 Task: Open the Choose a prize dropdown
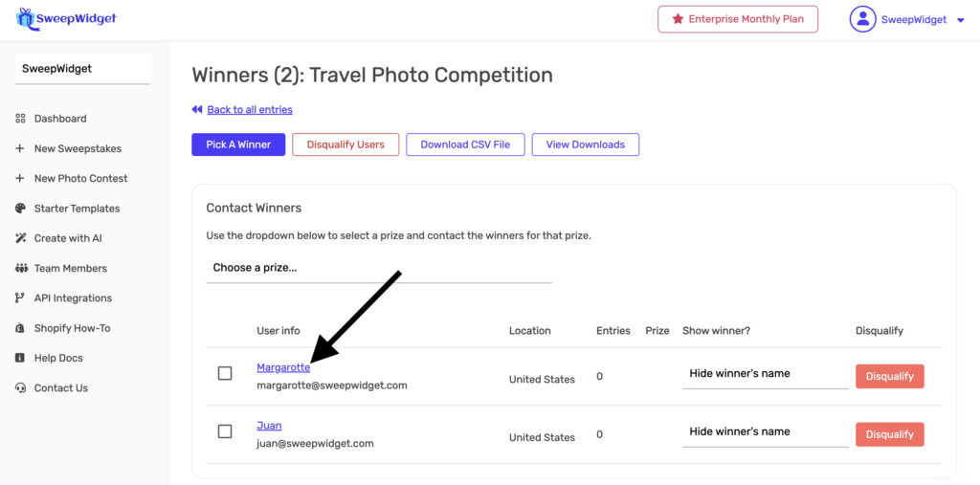click(379, 268)
